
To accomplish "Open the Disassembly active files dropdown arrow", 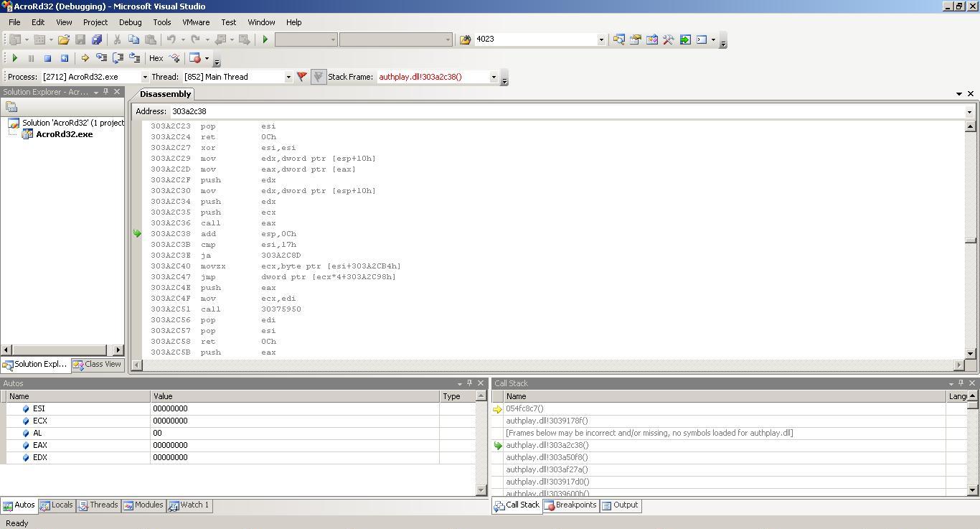I will [959, 94].
